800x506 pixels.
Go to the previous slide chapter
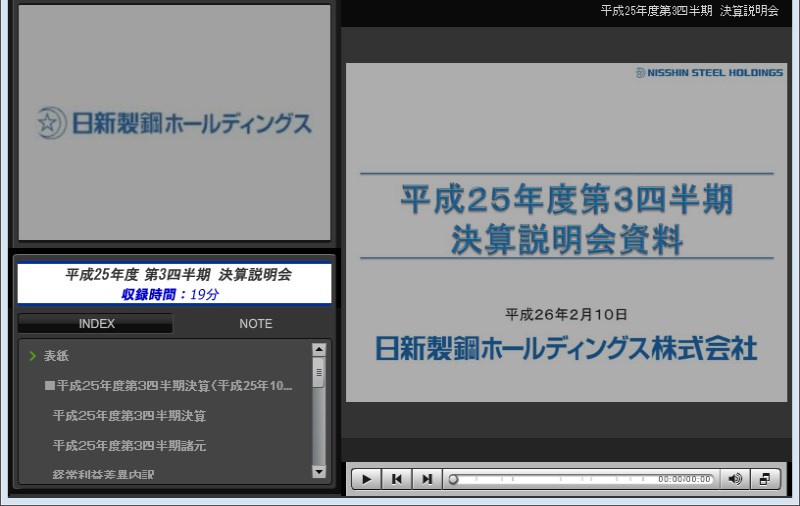(x=396, y=479)
